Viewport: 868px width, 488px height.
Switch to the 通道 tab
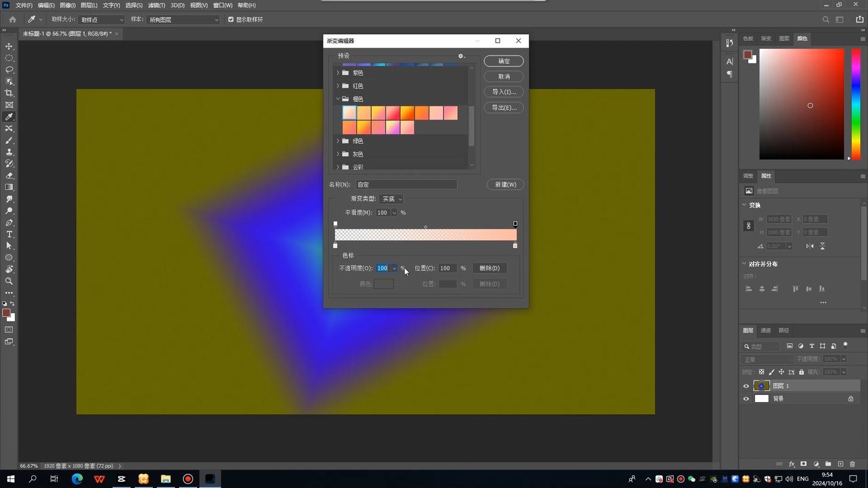point(765,331)
